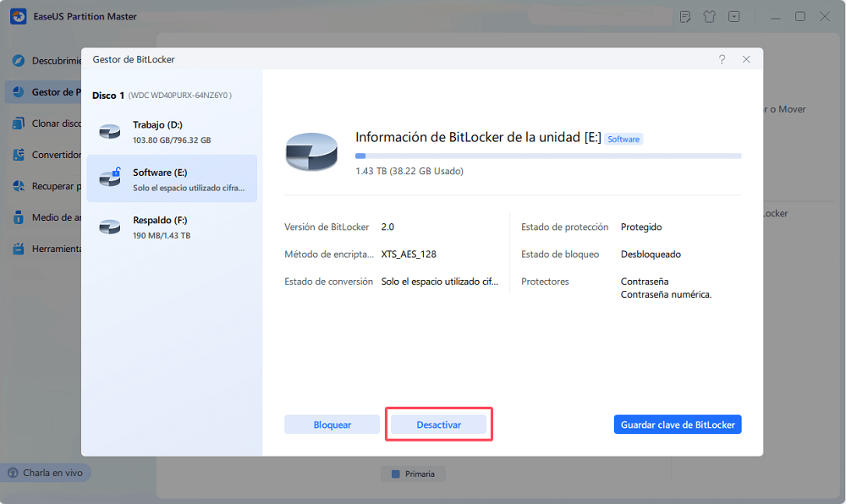This screenshot has width=846, height=504.
Task: Click the Software label tag
Action: [624, 139]
